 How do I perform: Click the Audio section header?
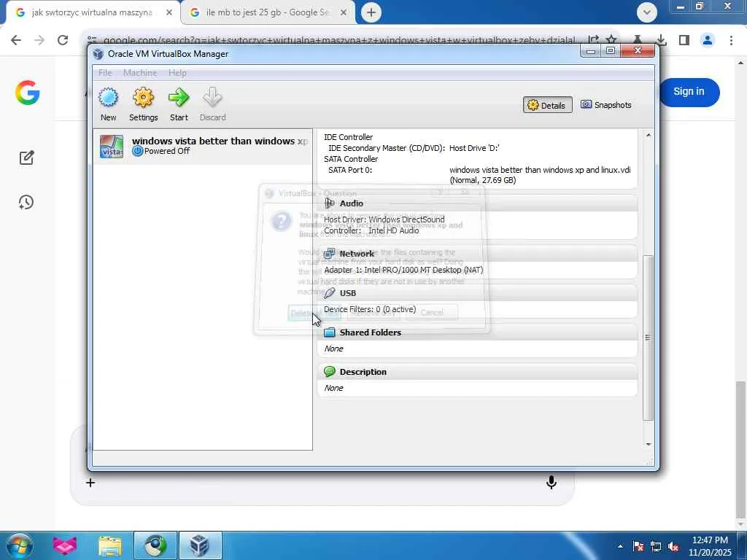[477, 203]
